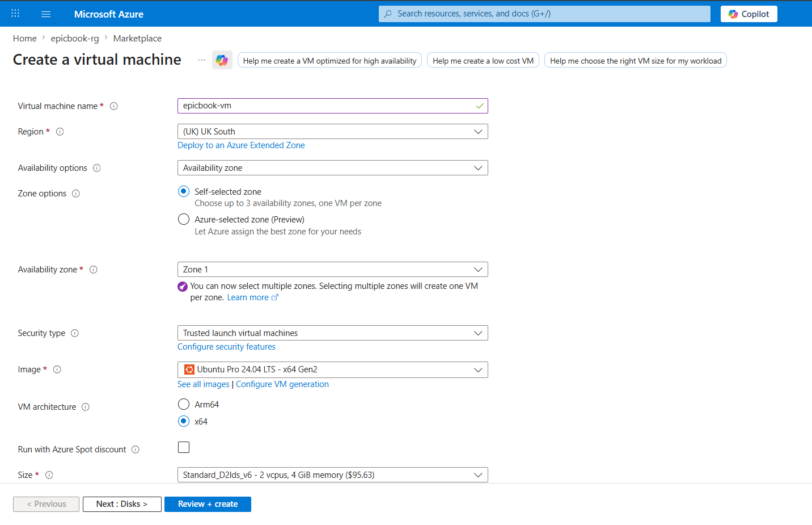812x525 pixels.
Task: Show info for Azure Spot discount
Action: 136,450
